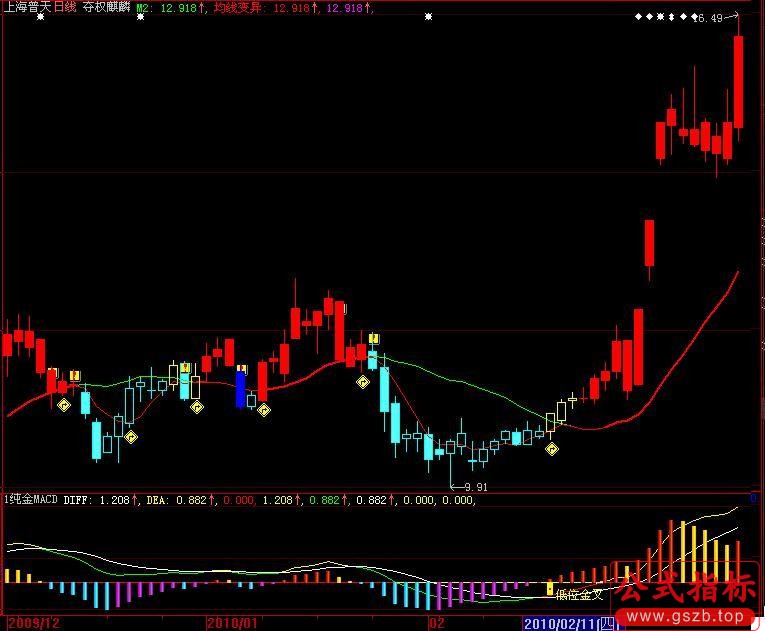Click the 2010/01 date label on time axis

click(231, 622)
